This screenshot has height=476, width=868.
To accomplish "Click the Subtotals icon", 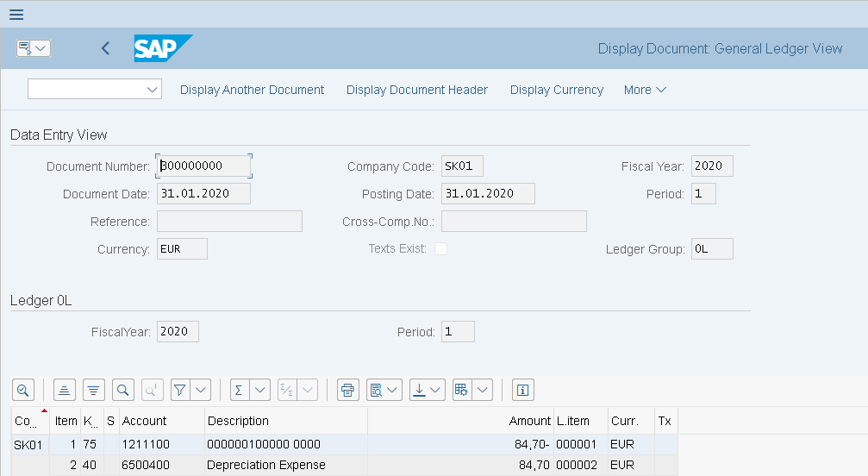I will click(287, 390).
